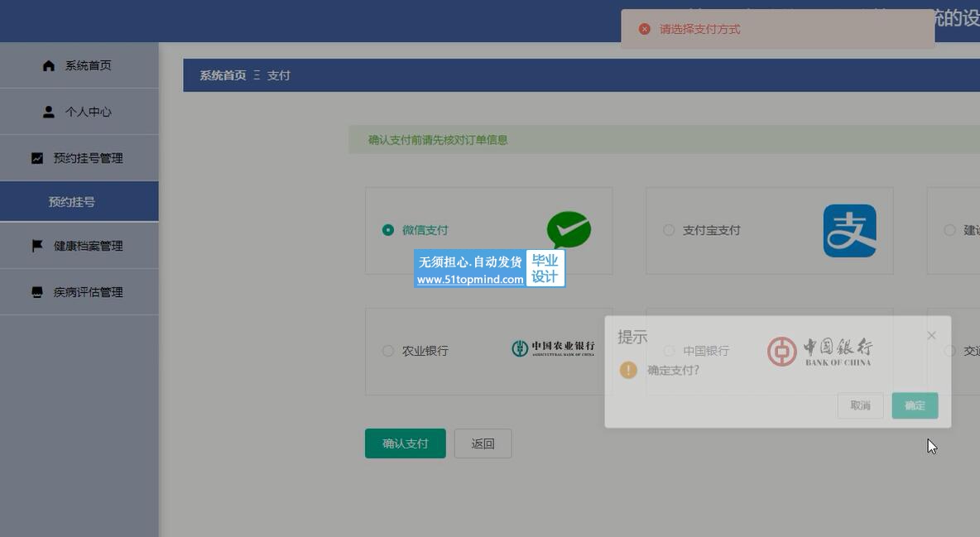Image resolution: width=980 pixels, height=537 pixels.
Task: Open 个人中心 menu item
Action: coord(79,112)
